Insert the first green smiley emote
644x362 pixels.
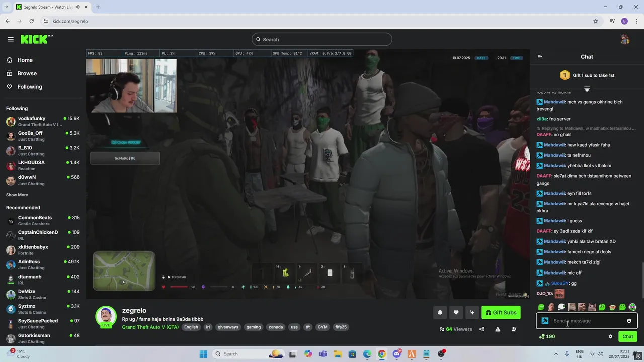(x=541, y=307)
